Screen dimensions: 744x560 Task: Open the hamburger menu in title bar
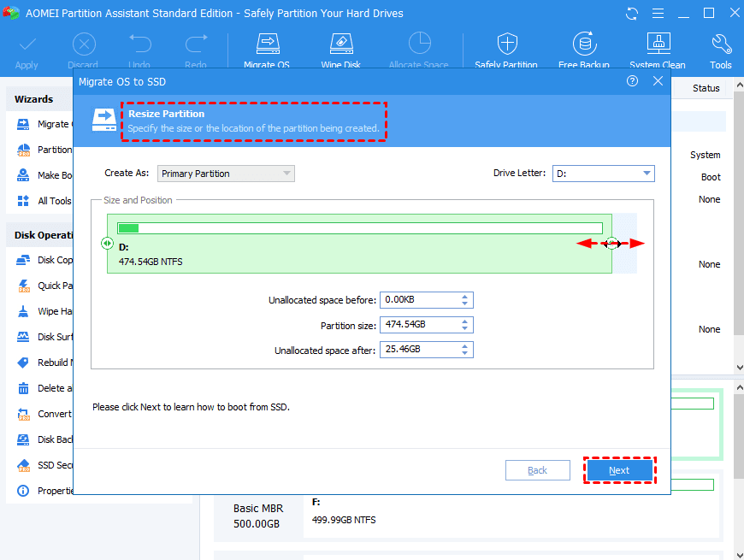click(658, 14)
